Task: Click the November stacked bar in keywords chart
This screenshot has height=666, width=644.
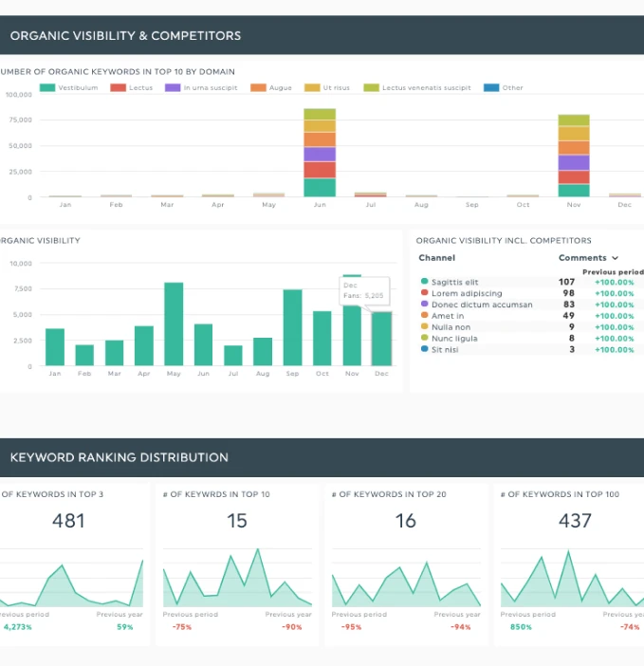Action: coord(574,155)
